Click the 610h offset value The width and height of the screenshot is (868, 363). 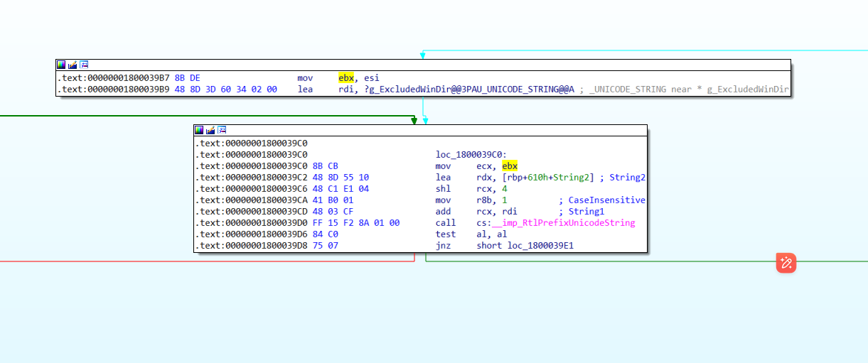(x=540, y=178)
